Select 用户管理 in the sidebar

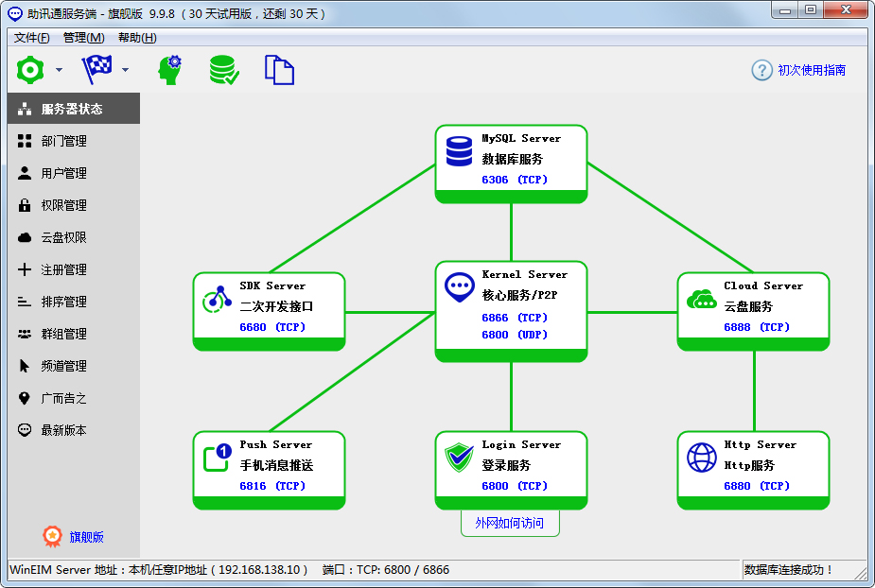coord(63,173)
